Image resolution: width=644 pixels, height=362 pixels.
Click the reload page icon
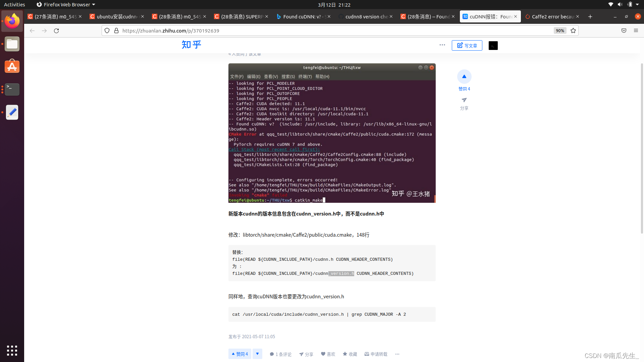(56, 31)
